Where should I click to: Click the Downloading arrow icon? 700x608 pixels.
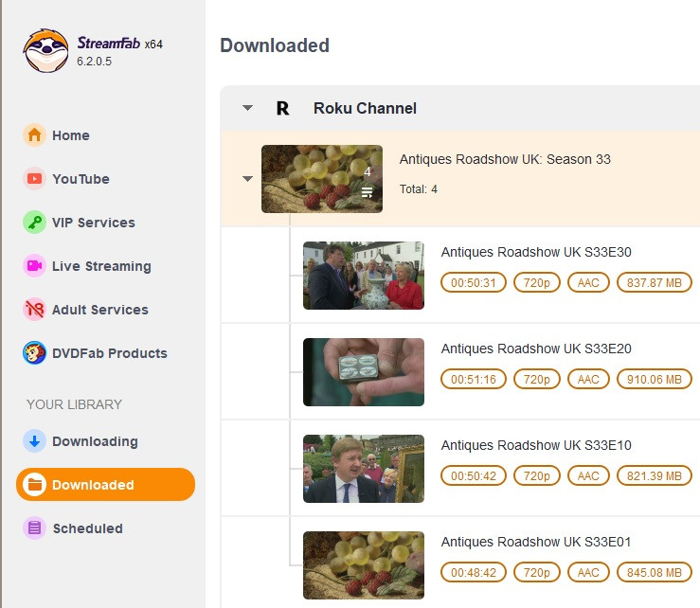tap(34, 441)
